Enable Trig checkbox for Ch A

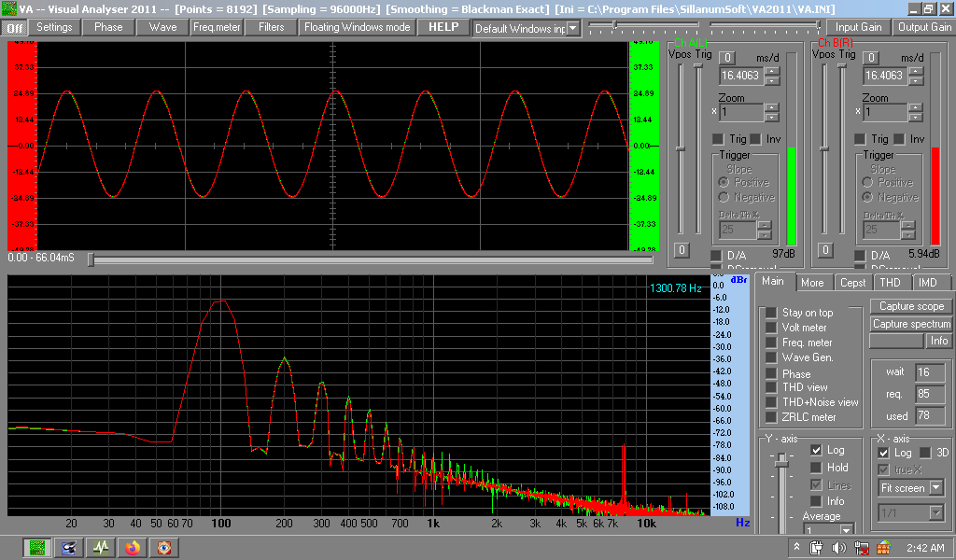tap(718, 139)
